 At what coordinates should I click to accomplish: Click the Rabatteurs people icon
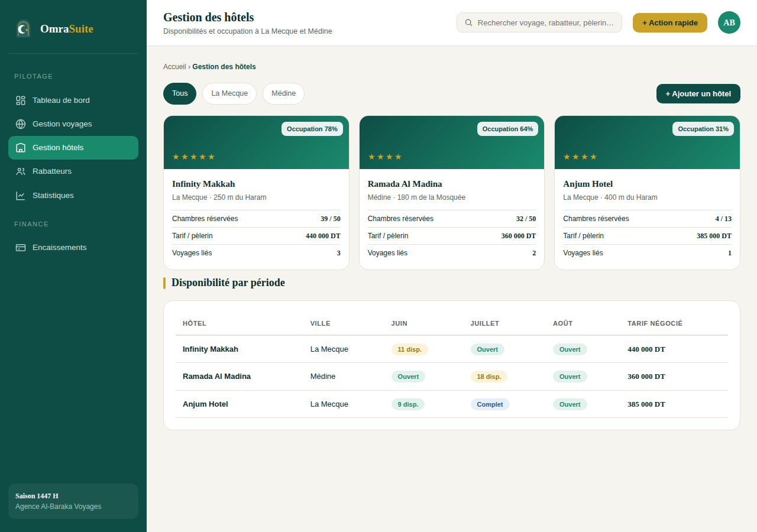[21, 171]
